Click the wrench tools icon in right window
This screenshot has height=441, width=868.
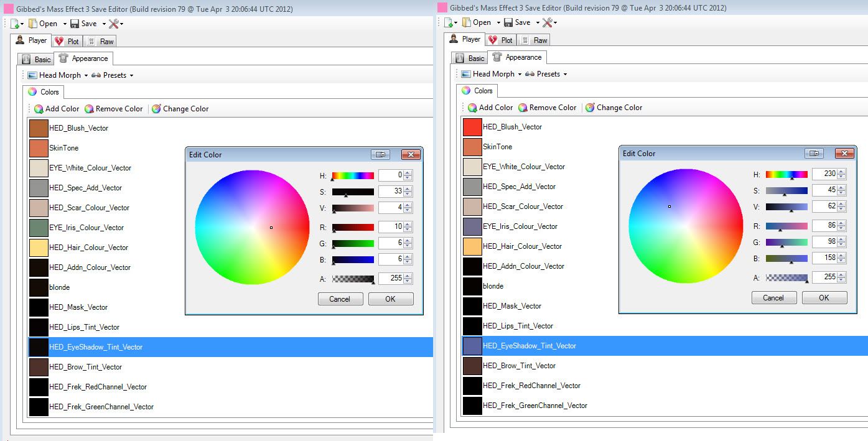[x=547, y=22]
